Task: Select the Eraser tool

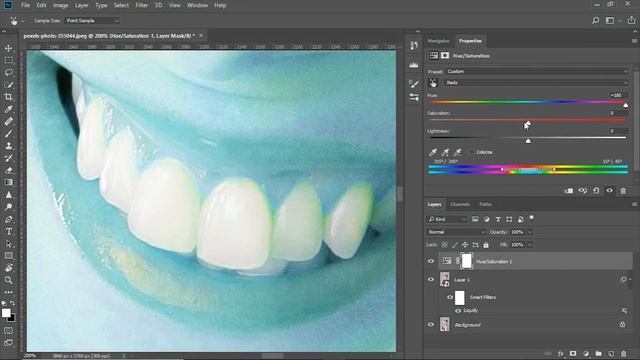Action: pos(9,170)
